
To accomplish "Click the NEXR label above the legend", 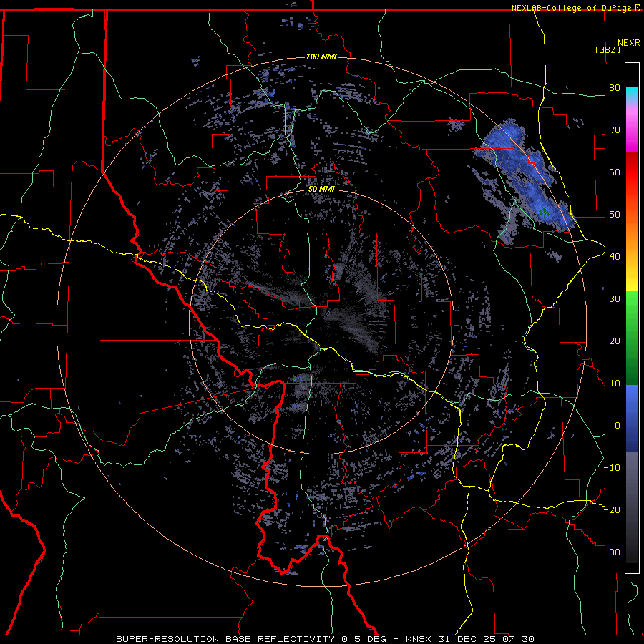I will [x=628, y=43].
